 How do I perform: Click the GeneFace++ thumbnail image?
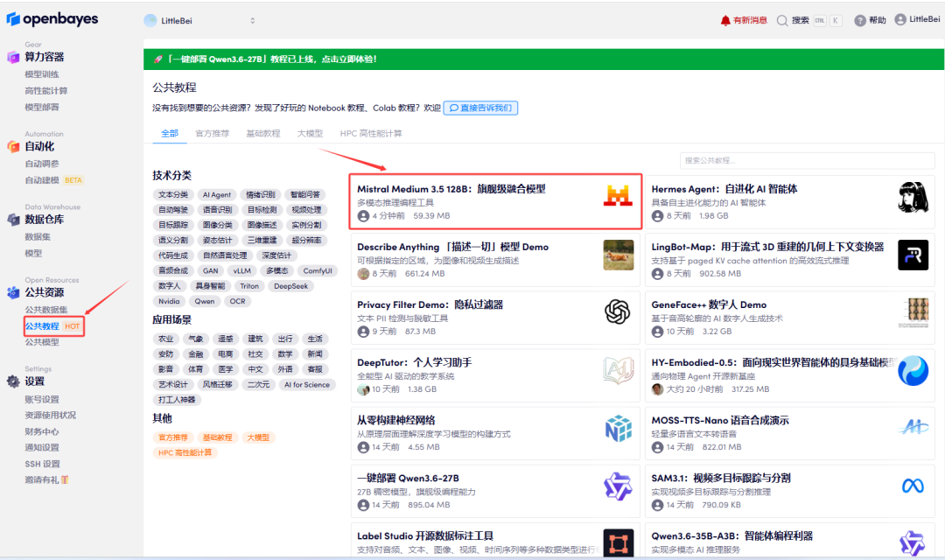pos(913,312)
